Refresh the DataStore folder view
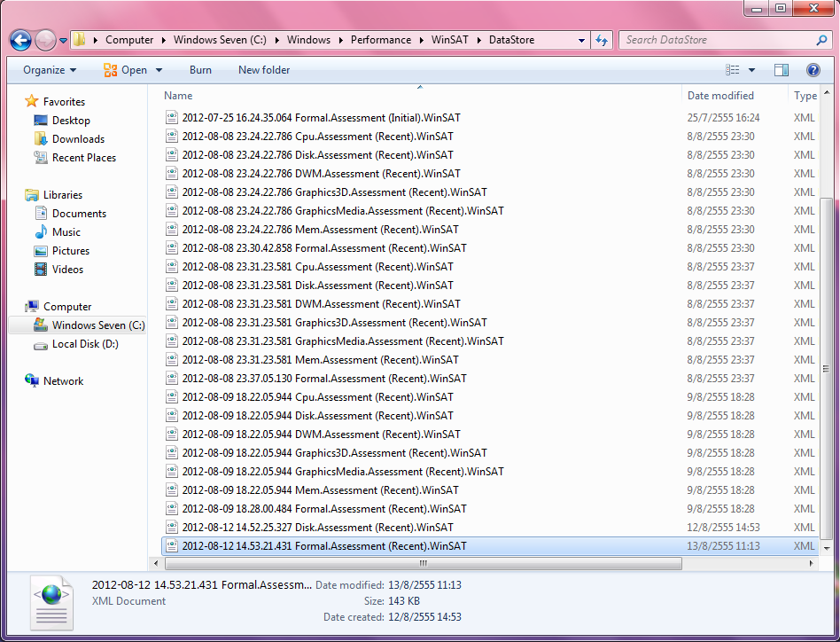The height and width of the screenshot is (642, 840). (602, 40)
